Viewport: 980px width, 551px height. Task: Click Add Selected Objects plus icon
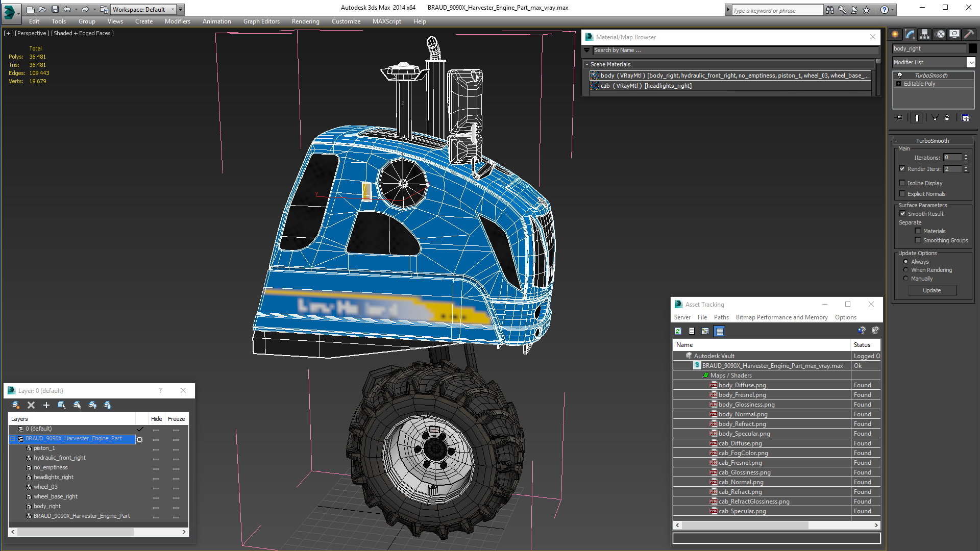pyautogui.click(x=46, y=405)
